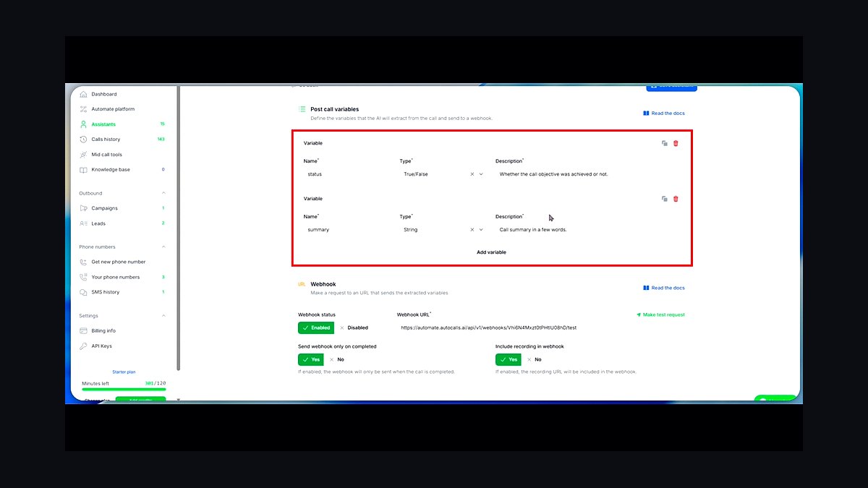Click the Knowledge base book icon
Screen dimensions: 868x488
click(83, 170)
